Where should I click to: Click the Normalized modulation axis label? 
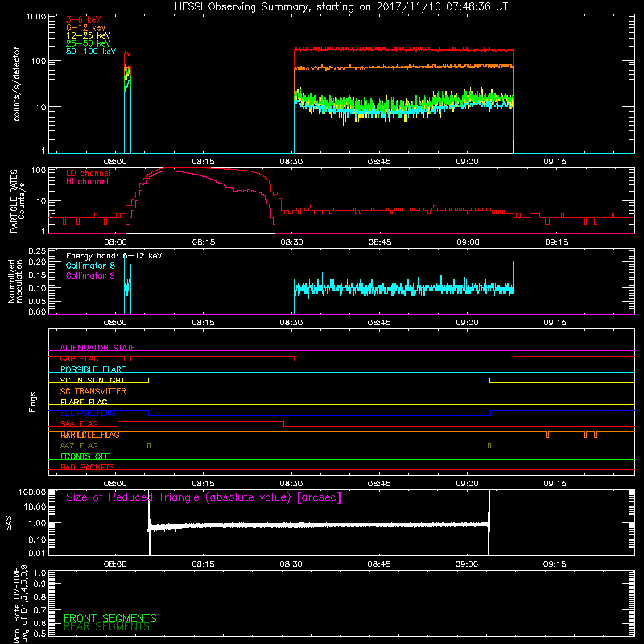click(x=15, y=281)
